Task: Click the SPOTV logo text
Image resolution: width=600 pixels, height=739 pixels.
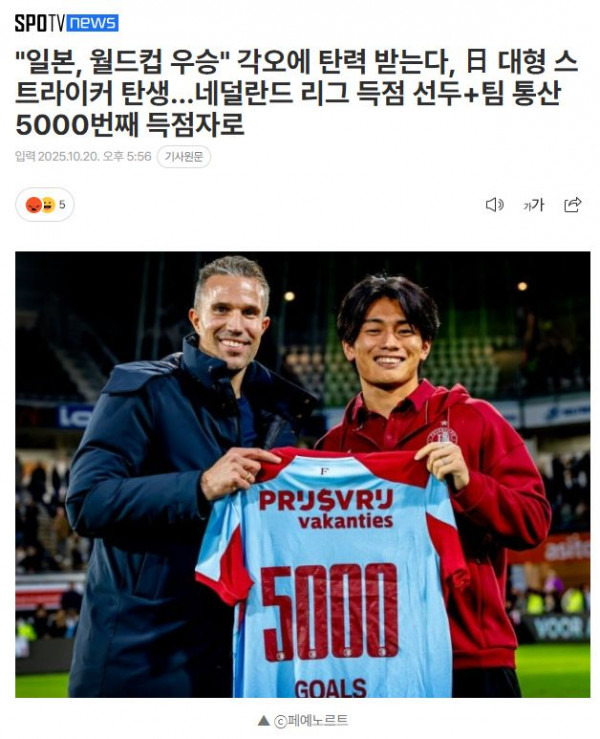Action: click(x=39, y=23)
